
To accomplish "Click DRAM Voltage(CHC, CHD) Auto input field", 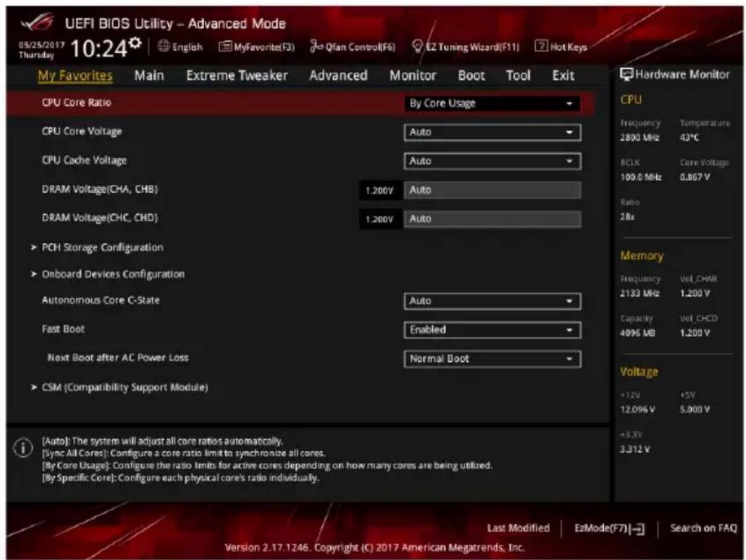I will (492, 219).
